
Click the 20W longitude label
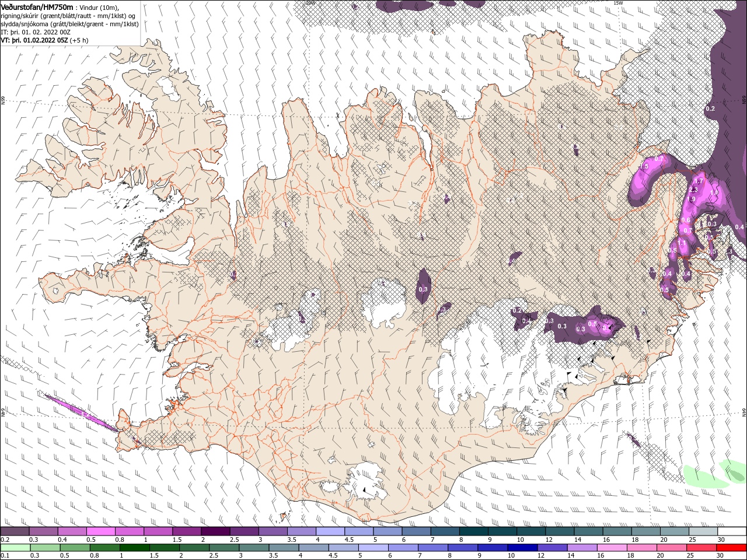310,3
